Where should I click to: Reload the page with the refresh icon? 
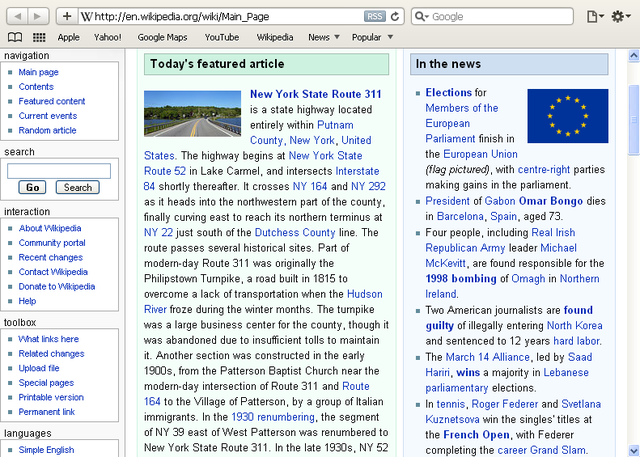pyautogui.click(x=395, y=16)
